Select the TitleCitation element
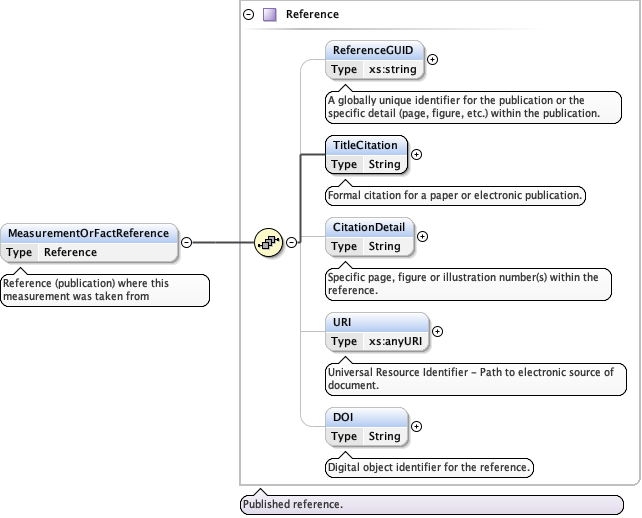 point(366,146)
